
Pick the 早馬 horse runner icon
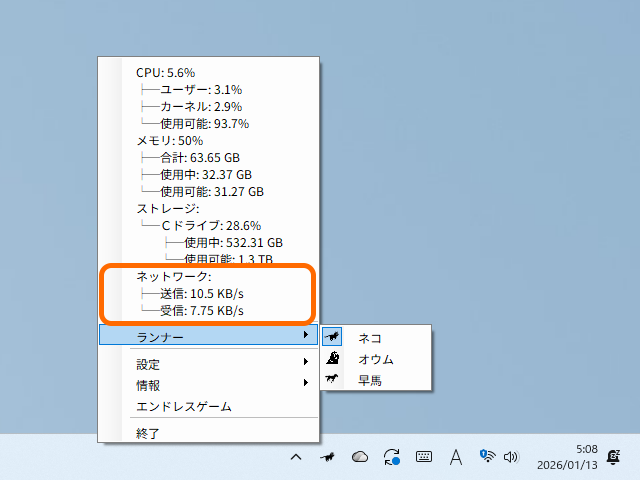pyautogui.click(x=332, y=379)
